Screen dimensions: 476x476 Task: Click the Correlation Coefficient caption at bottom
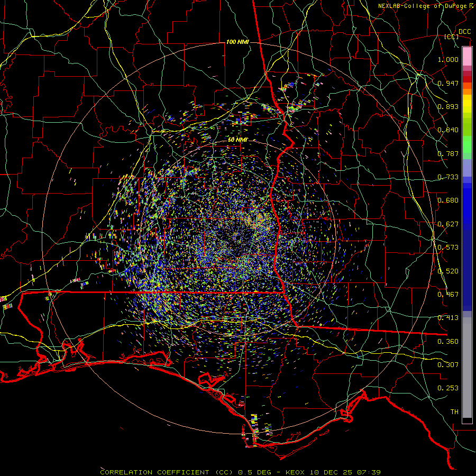(240, 472)
